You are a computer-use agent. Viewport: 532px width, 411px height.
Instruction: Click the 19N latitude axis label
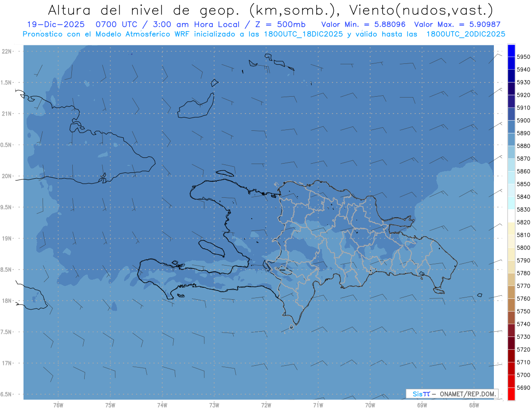[6, 239]
